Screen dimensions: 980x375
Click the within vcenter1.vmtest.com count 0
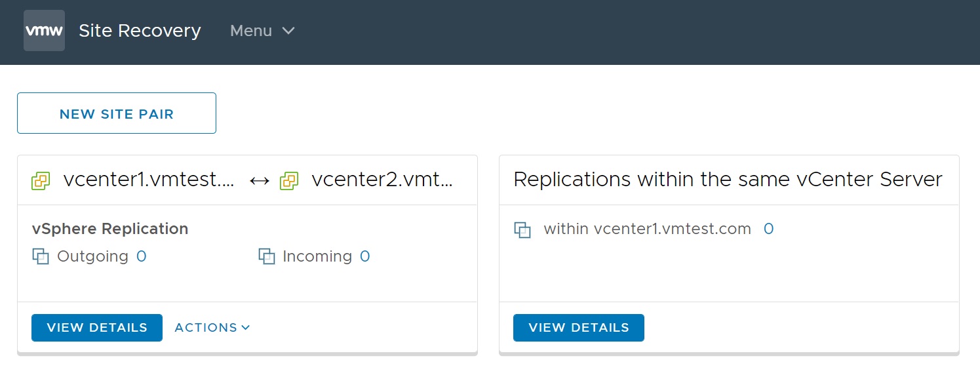tap(768, 229)
